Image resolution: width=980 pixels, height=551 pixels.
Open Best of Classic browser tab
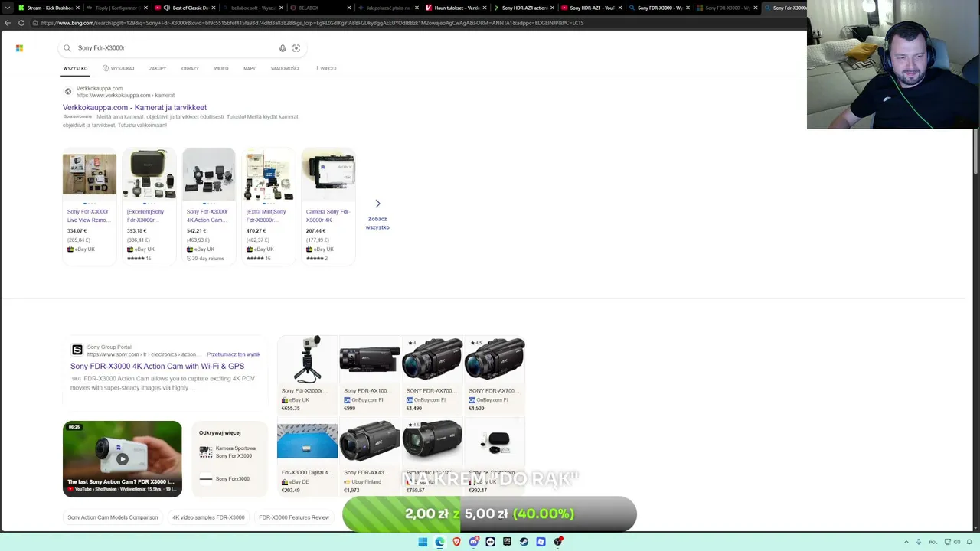[185, 8]
